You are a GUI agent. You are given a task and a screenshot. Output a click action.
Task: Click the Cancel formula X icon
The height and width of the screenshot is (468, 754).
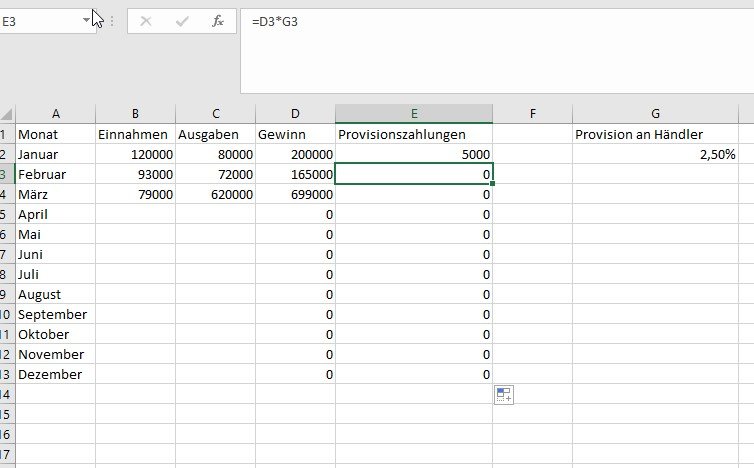click(146, 21)
